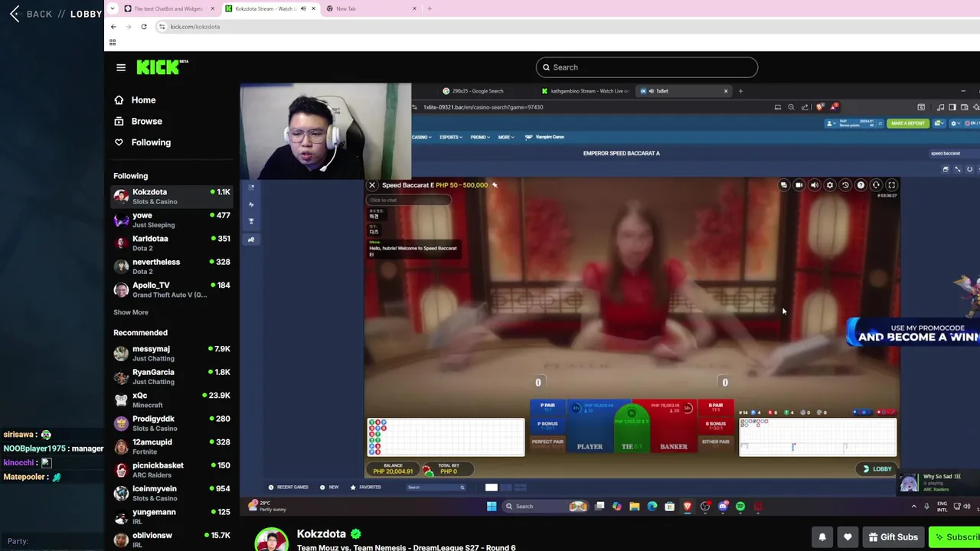Open a new browser tab with plus

point(430,8)
